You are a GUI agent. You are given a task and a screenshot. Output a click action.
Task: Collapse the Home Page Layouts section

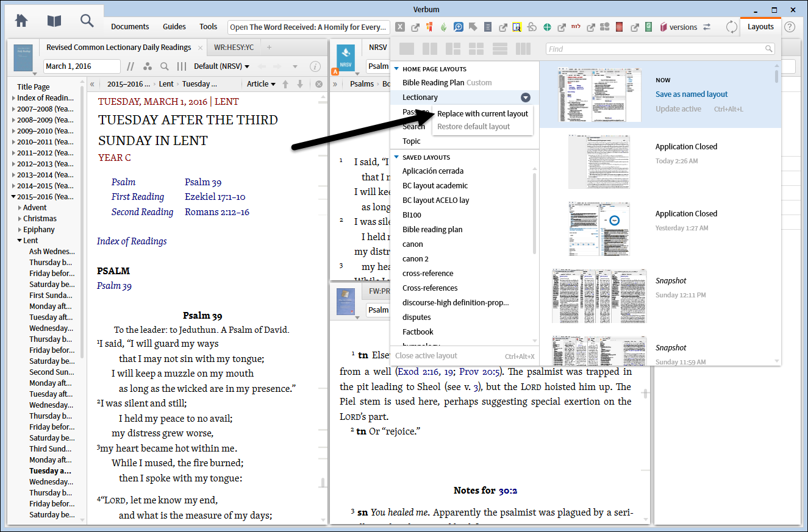[x=396, y=69]
